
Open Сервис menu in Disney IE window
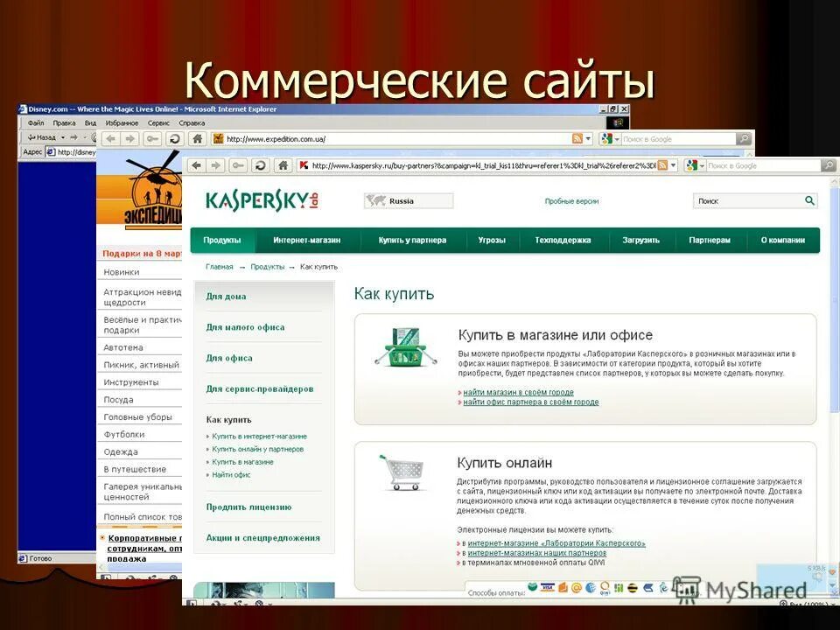158,122
